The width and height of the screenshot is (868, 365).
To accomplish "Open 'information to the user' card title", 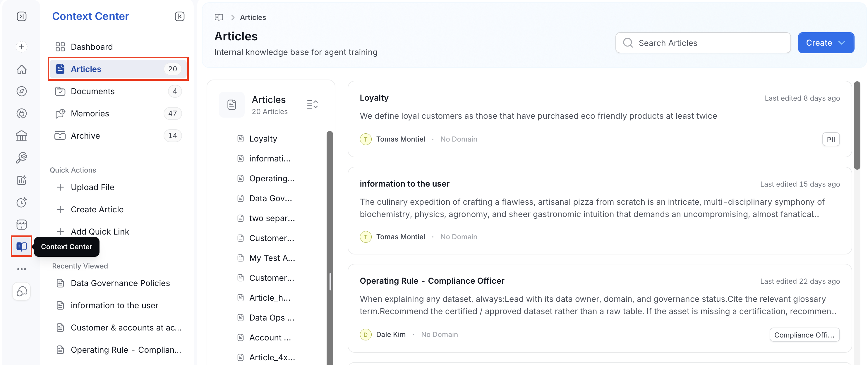I will [404, 183].
